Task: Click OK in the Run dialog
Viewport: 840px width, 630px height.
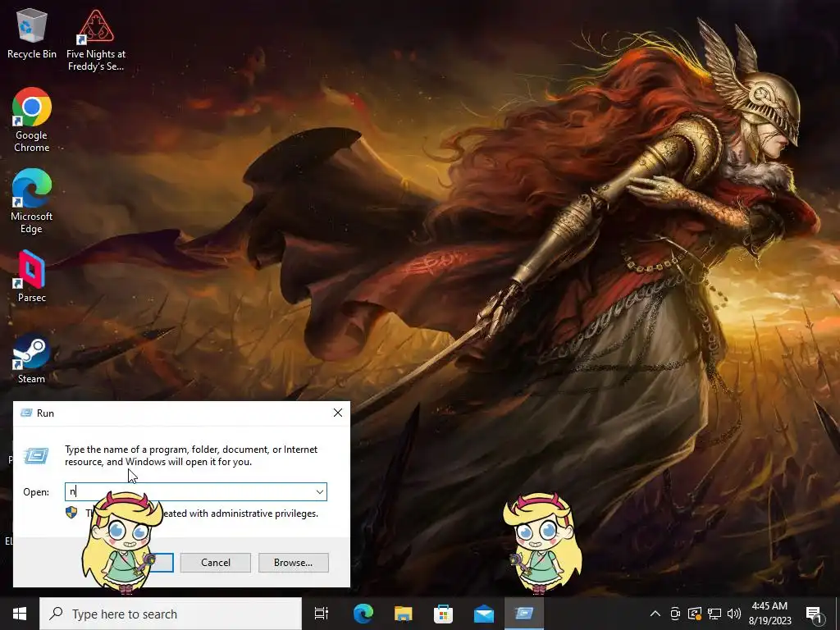Action: pyautogui.click(x=163, y=563)
